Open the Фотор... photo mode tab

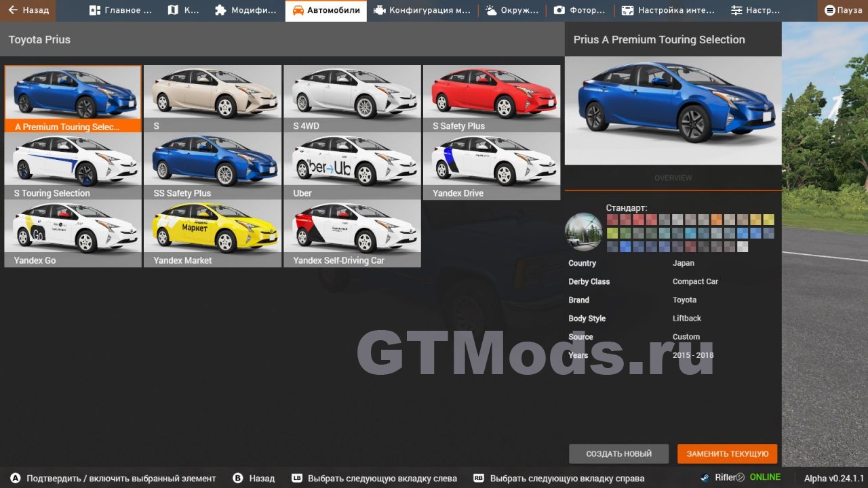pos(579,10)
